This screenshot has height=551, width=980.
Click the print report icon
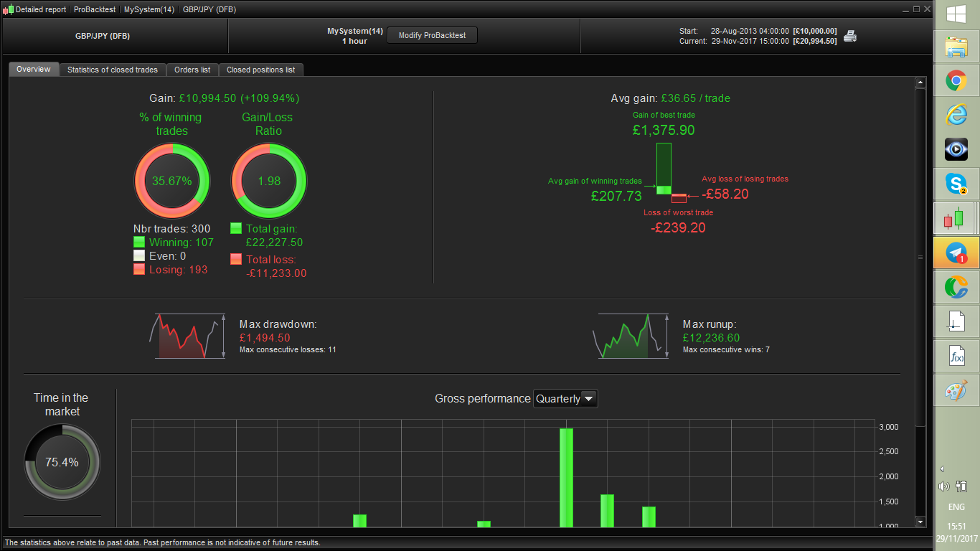click(x=850, y=36)
